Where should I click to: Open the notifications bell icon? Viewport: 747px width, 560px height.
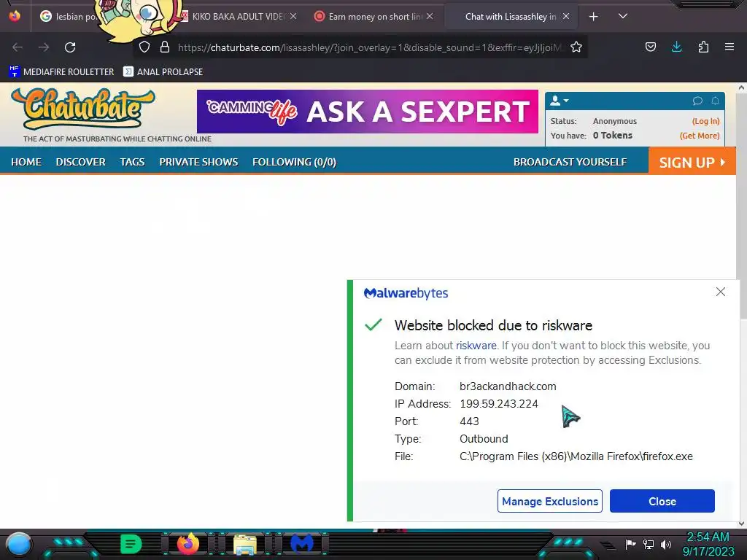[715, 101]
